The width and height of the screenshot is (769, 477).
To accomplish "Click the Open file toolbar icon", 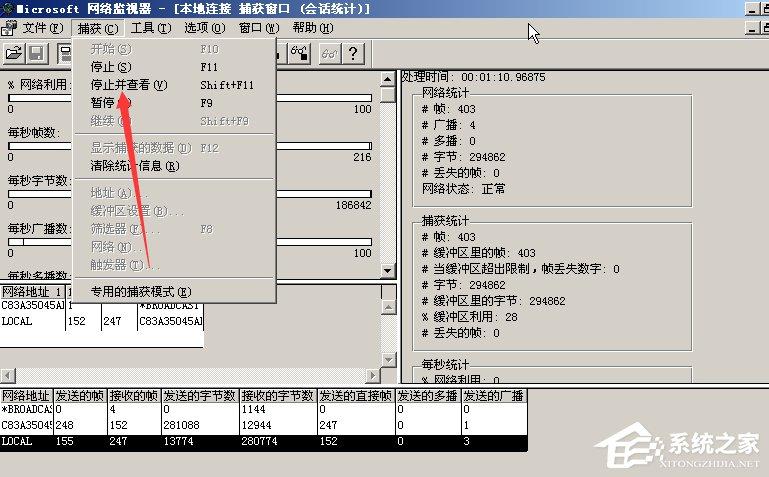I will pyautogui.click(x=14, y=53).
